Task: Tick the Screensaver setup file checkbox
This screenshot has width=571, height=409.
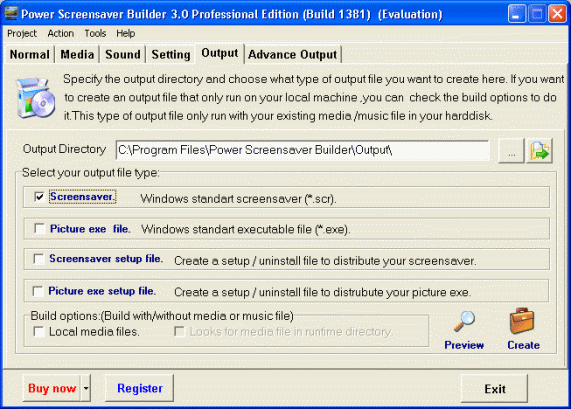Action: tap(39, 259)
